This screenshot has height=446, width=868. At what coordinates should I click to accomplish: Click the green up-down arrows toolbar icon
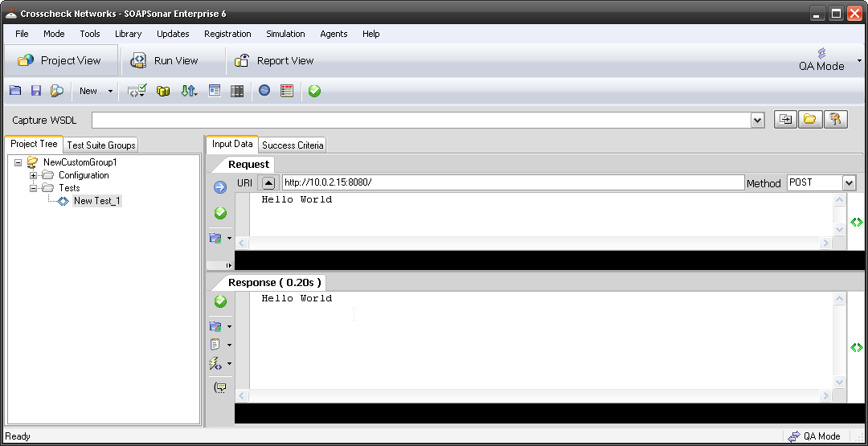189,91
